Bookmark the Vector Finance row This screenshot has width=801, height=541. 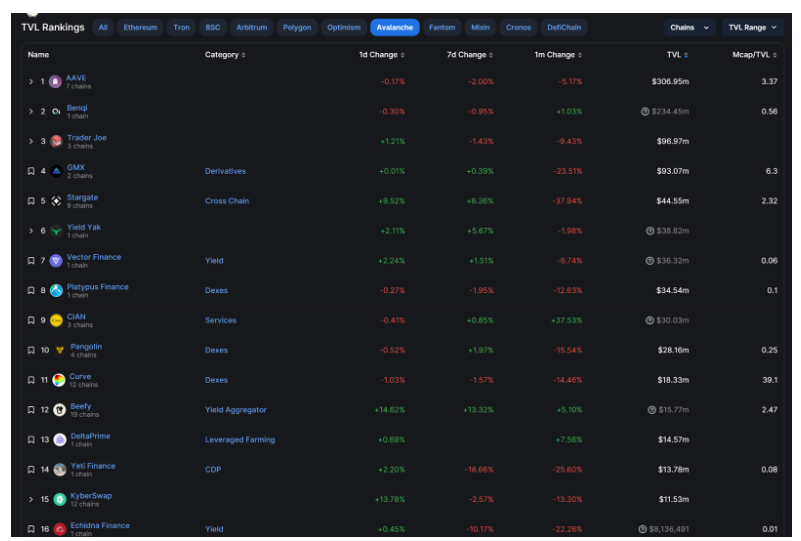click(31, 261)
